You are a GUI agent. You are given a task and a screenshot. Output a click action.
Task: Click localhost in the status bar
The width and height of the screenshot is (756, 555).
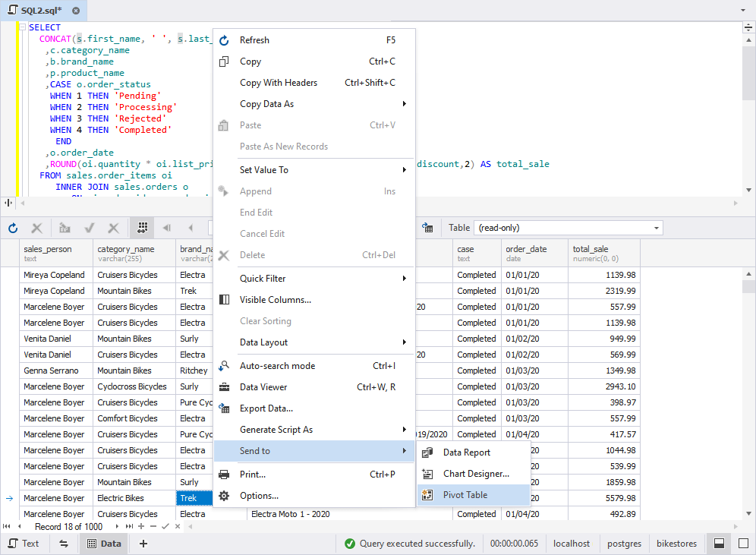click(572, 544)
